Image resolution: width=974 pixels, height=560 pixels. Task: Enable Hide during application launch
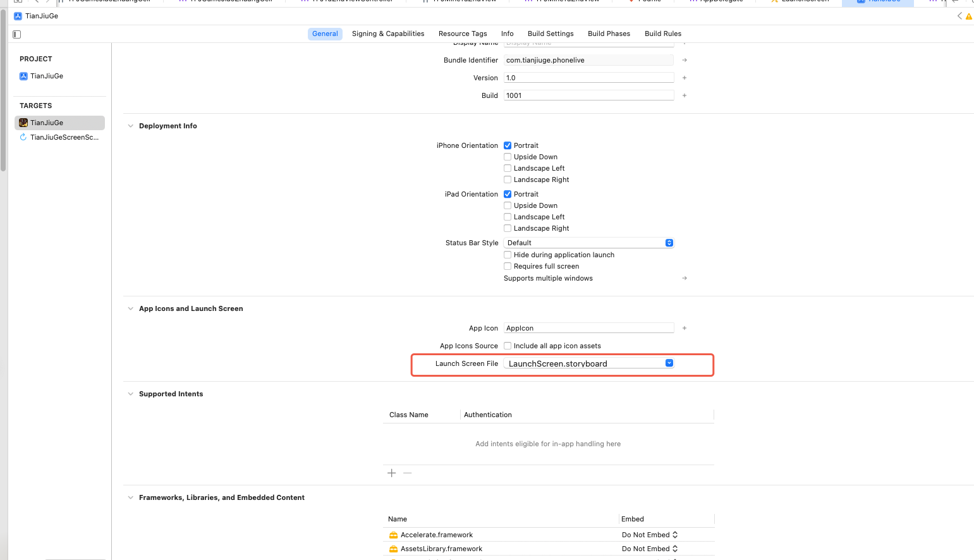click(x=508, y=255)
